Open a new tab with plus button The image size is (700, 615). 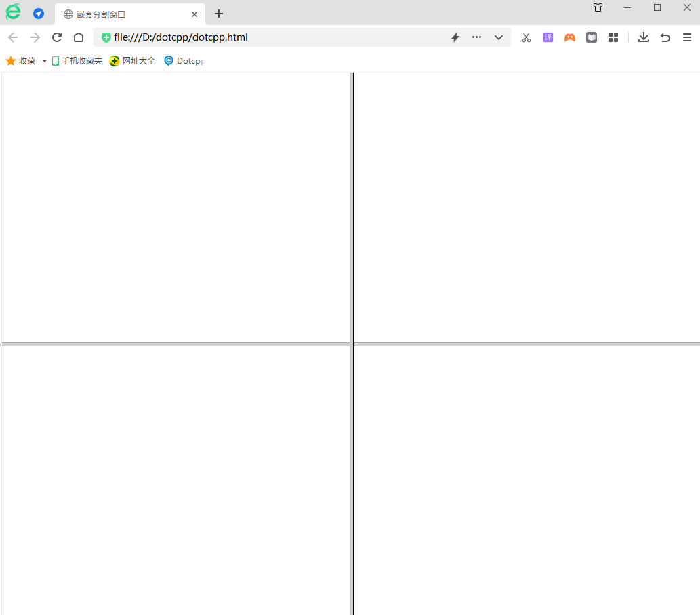coord(219,14)
